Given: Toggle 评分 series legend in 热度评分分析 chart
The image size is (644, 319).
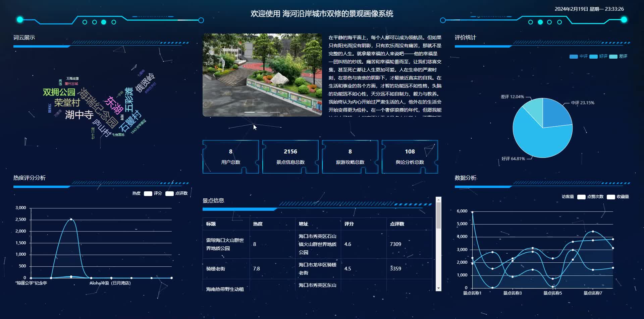Looking at the screenshot, I should pyautogui.click(x=153, y=193).
